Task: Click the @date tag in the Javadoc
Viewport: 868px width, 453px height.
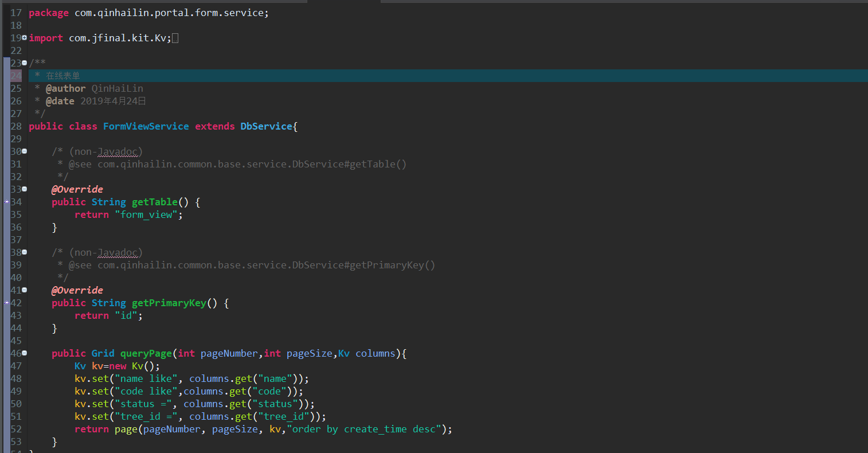Action: point(60,101)
